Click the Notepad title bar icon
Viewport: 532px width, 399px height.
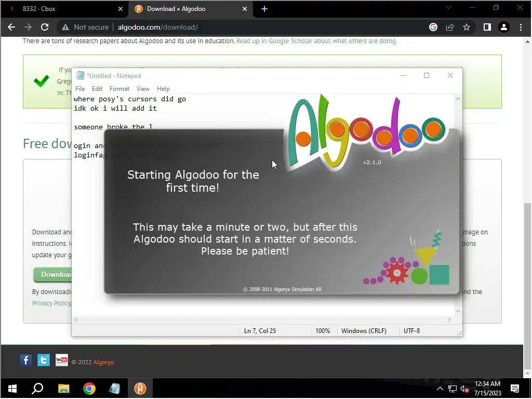pyautogui.click(x=80, y=76)
